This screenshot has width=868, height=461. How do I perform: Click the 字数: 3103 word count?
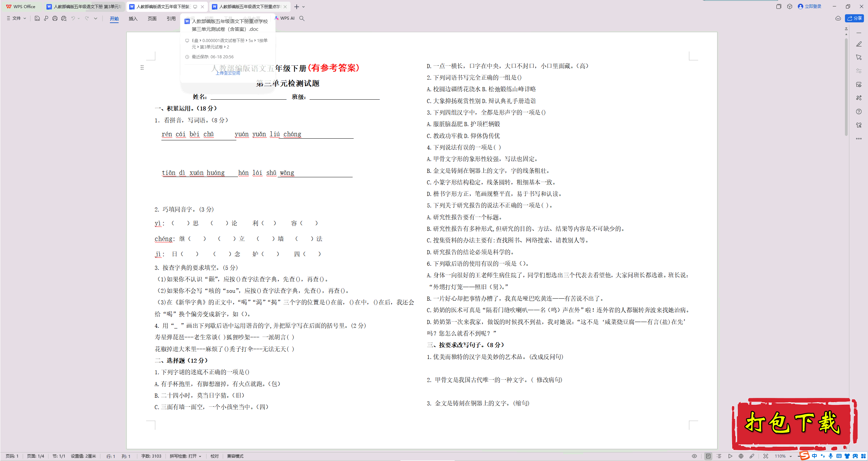(151, 456)
